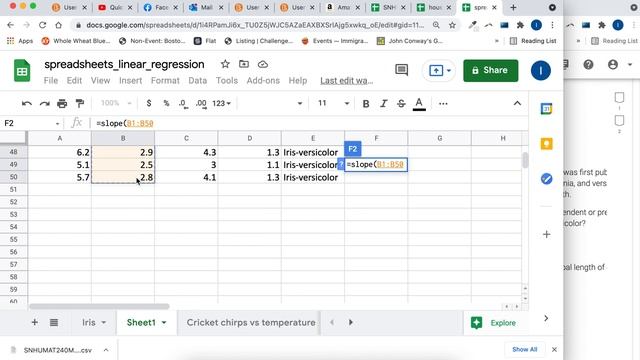
Task: Print the spreadsheet using the printer icon
Action: [x=62, y=104]
